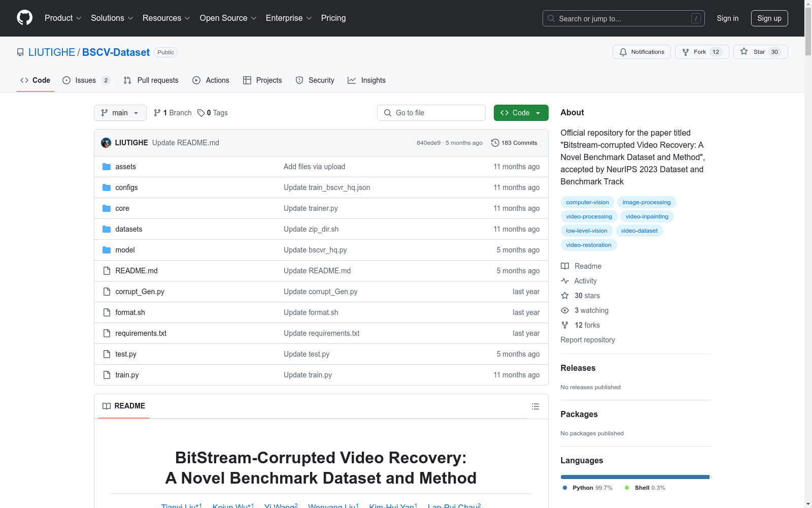Open the Projects tab
This screenshot has width=812, height=508.
pyautogui.click(x=262, y=80)
